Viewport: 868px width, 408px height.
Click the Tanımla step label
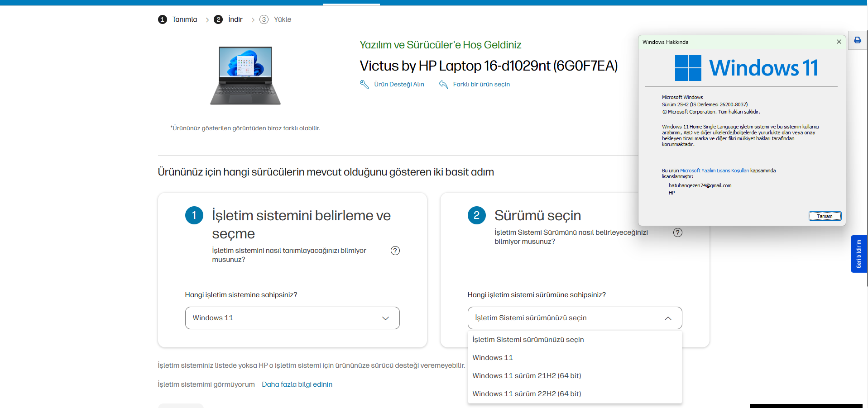point(185,19)
